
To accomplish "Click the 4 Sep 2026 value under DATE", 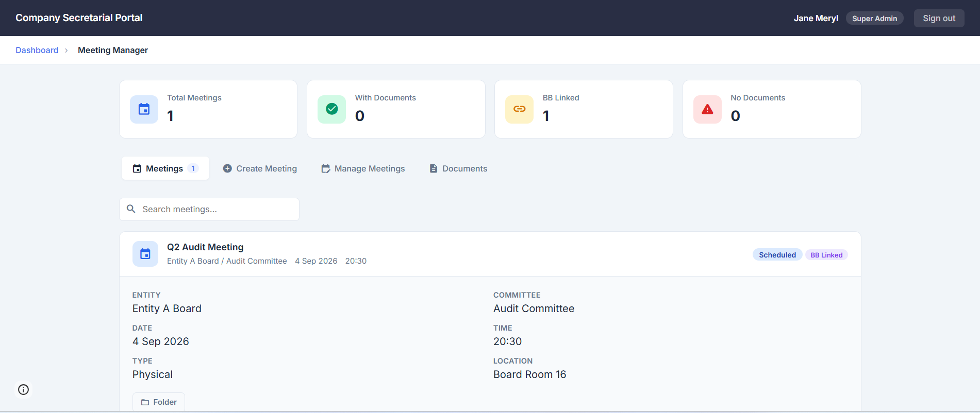I will pyautogui.click(x=161, y=341).
